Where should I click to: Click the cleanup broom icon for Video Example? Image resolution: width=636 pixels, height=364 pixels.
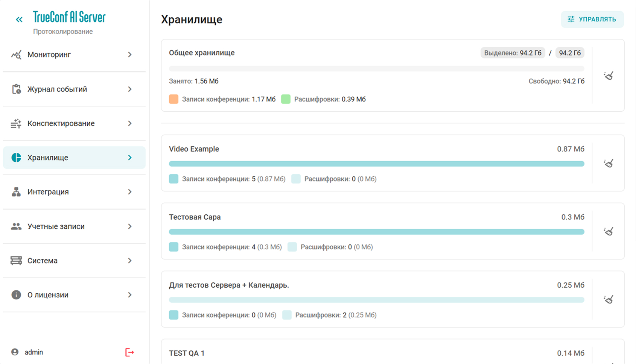pyautogui.click(x=609, y=163)
